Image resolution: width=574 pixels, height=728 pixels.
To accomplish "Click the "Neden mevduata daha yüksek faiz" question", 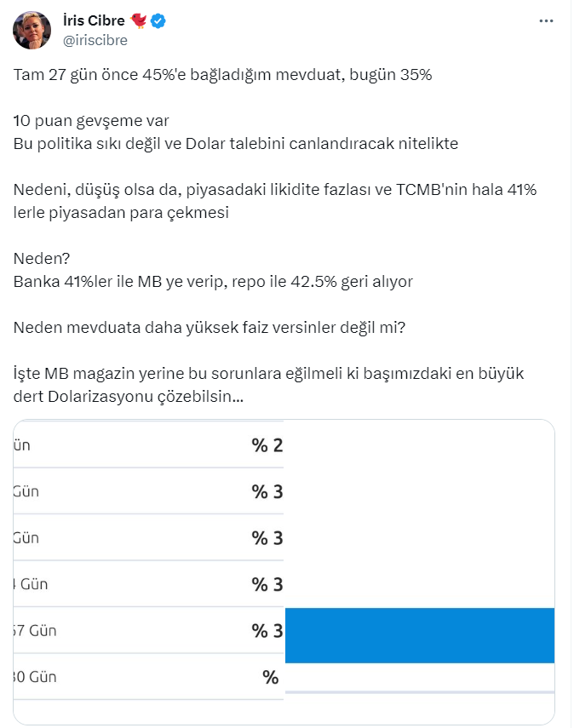I will [210, 326].
